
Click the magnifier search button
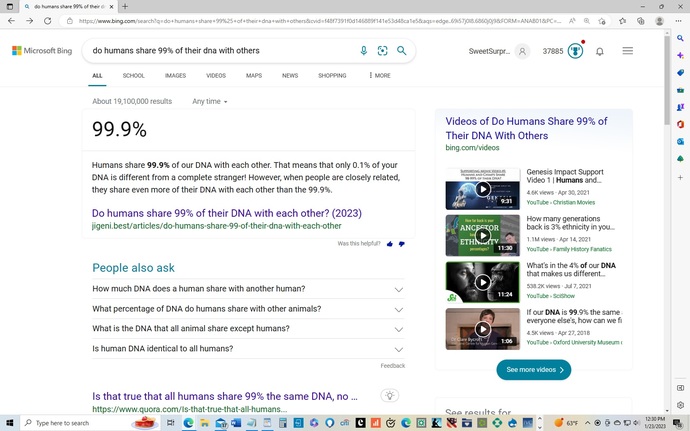click(401, 51)
